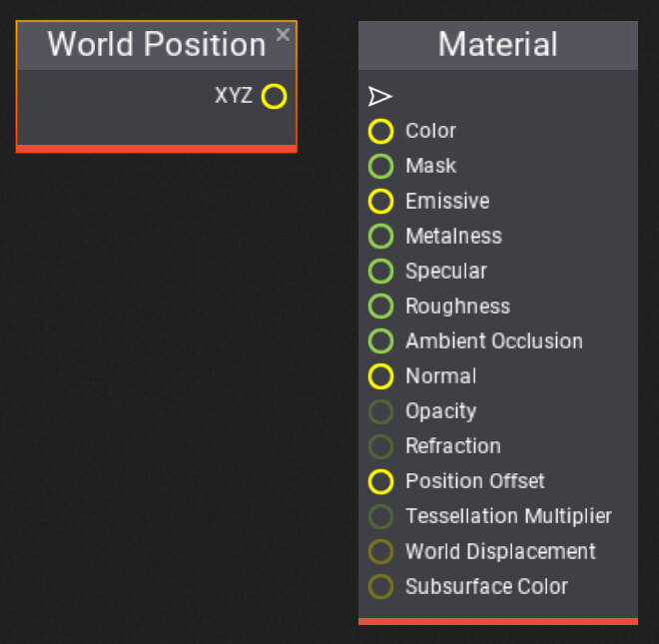Viewport: 659px width, 644px height.
Task: Click the Mask input pin
Action: click(380, 166)
